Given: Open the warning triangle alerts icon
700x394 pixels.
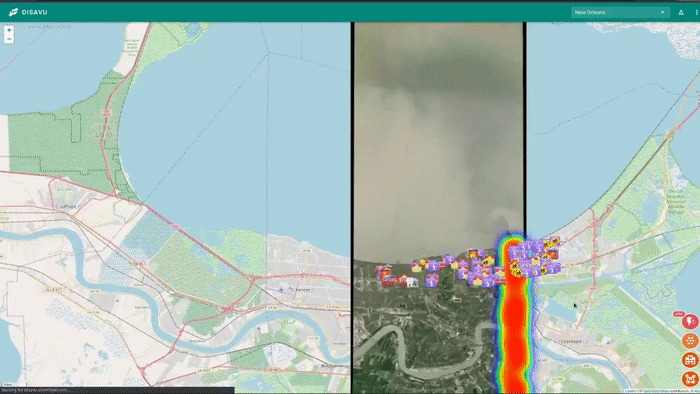Looking at the screenshot, I should [681, 12].
